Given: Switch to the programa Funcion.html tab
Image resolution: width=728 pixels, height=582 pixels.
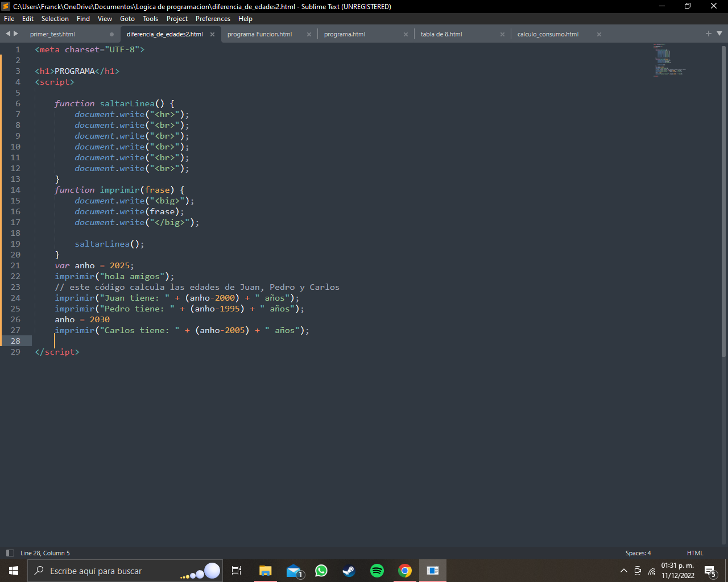Looking at the screenshot, I should point(259,34).
